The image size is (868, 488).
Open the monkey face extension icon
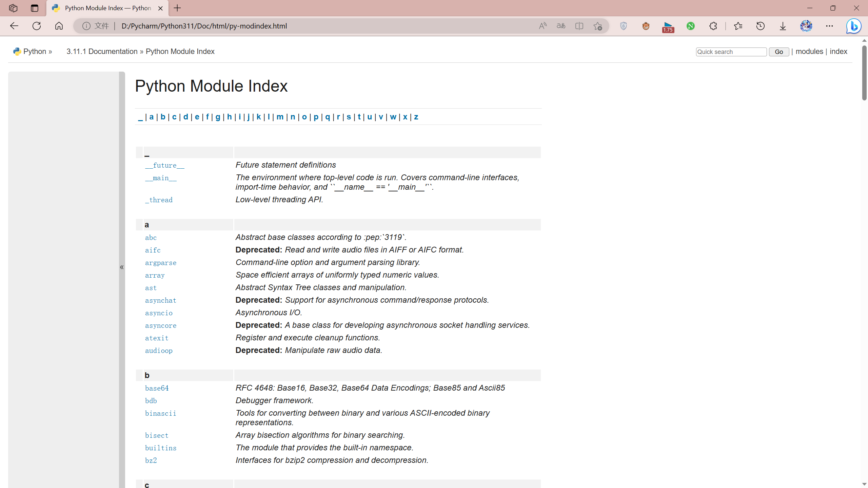pyautogui.click(x=646, y=26)
